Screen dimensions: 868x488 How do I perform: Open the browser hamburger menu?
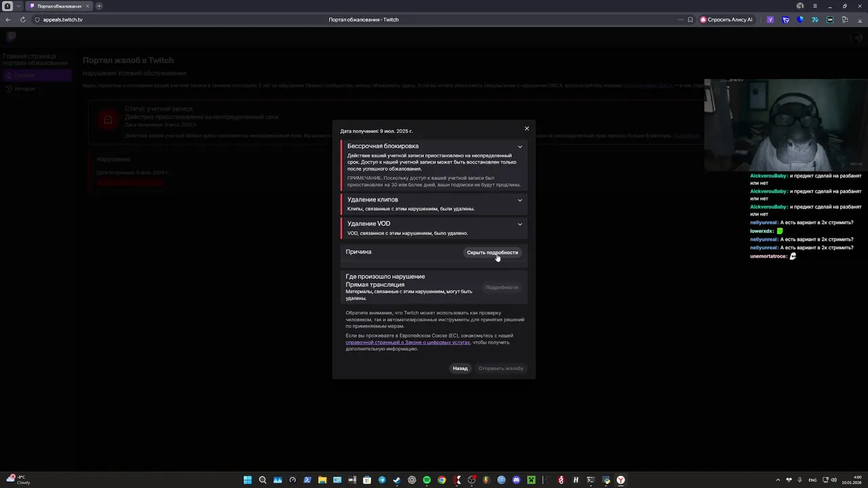pos(815,6)
